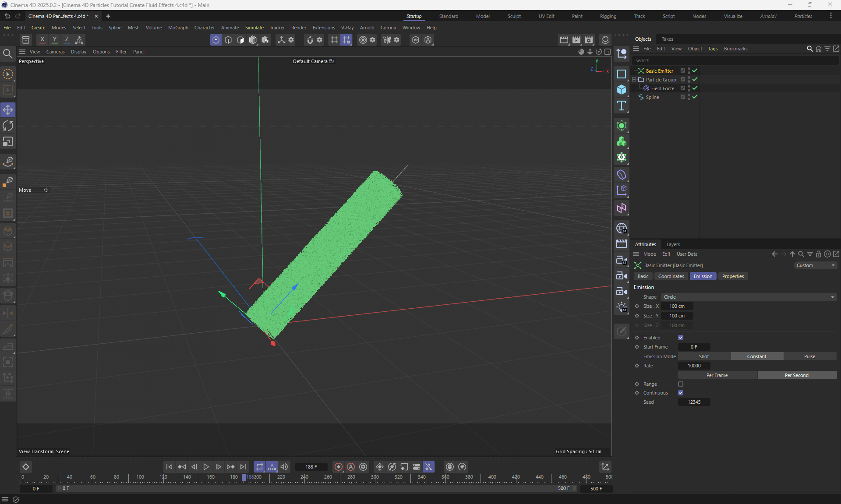Toggle the Continuous checkbox
841x504 pixels.
coord(680,393)
